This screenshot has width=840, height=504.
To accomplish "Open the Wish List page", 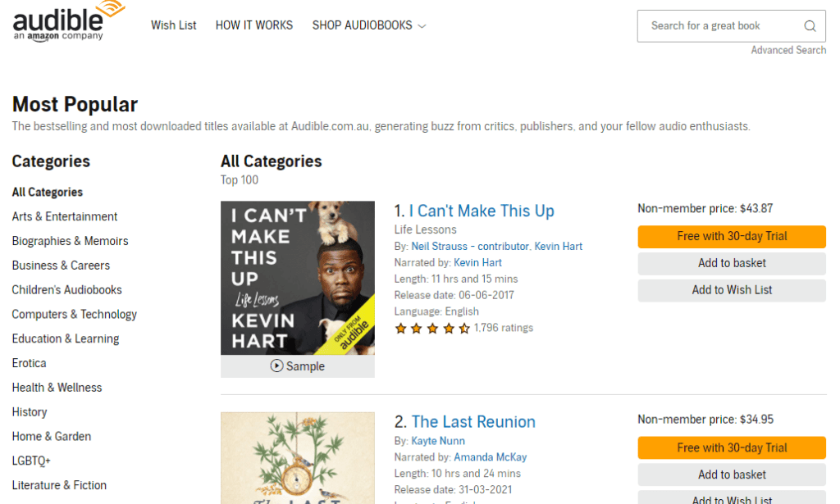I will (174, 25).
